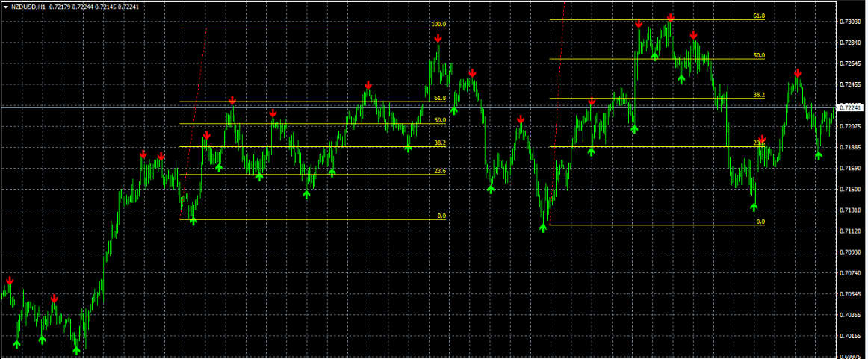Click the 0.72840 price axis label
This screenshot has width=868, height=359.
pos(850,43)
